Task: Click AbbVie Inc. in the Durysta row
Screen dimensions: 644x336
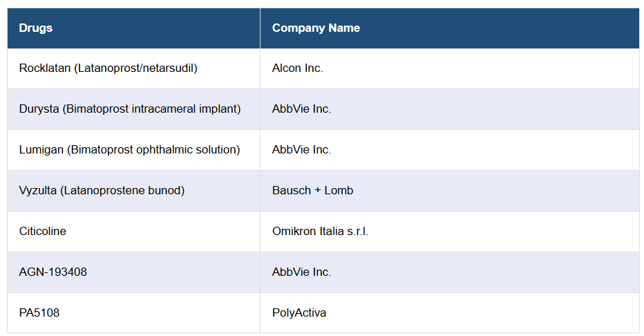Action: pyautogui.click(x=301, y=109)
